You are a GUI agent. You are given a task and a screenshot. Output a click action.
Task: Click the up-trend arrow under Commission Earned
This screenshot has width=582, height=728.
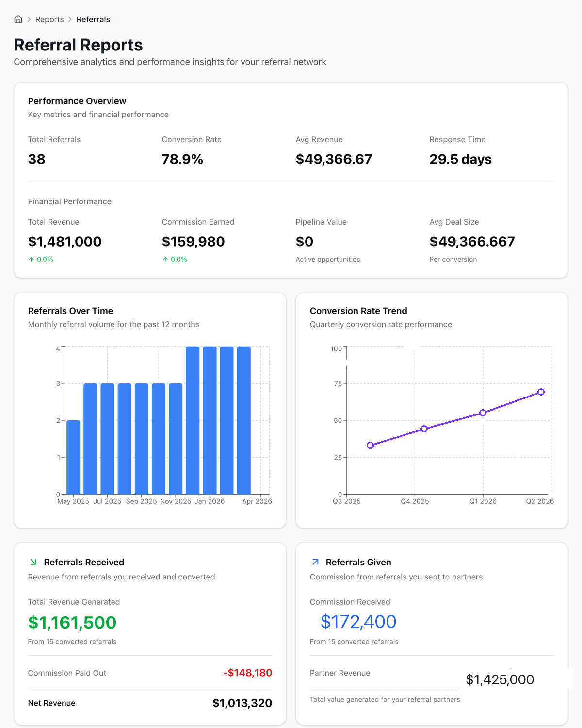(x=166, y=259)
